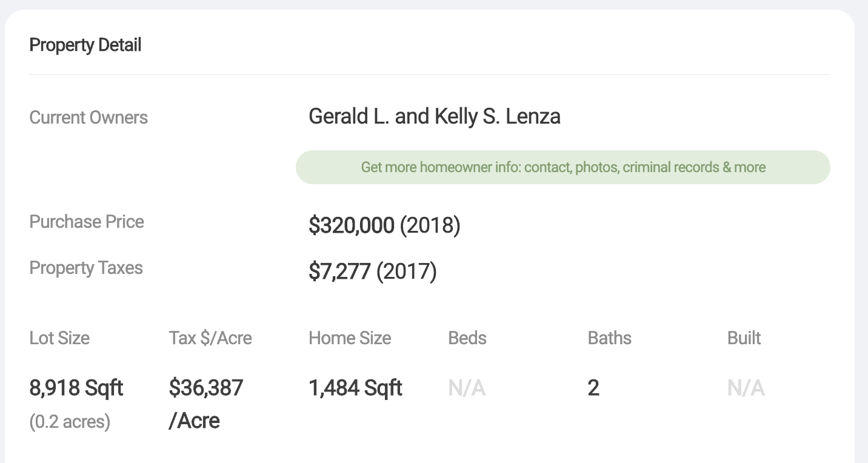Click the Tax $/Acre column header
Viewport: 868px width, 463px height.
[x=210, y=338]
